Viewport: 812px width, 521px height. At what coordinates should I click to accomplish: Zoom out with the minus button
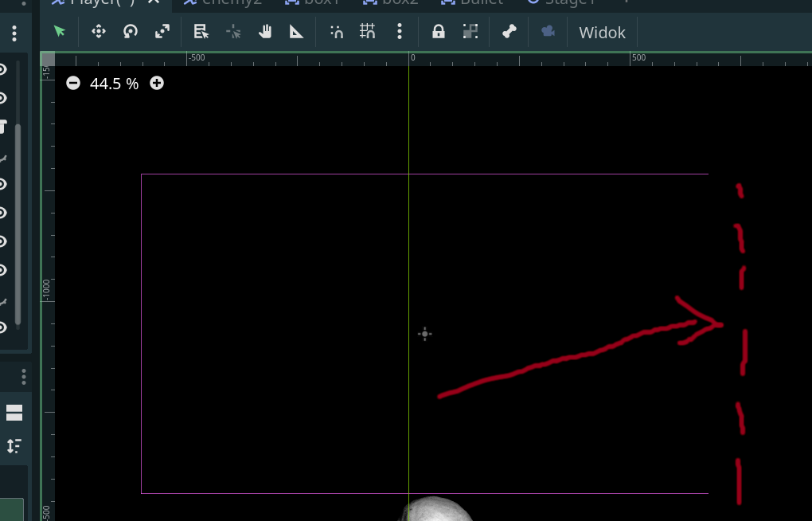(x=73, y=83)
